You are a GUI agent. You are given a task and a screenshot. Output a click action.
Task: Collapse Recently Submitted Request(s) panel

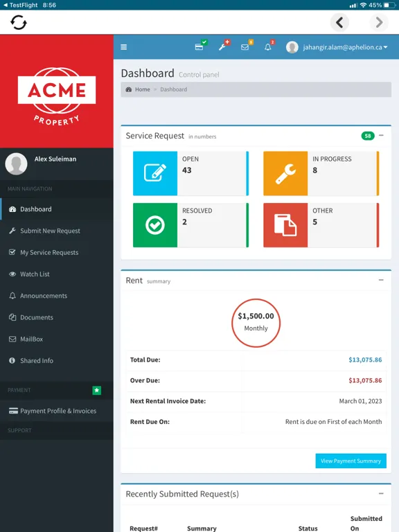tap(381, 494)
